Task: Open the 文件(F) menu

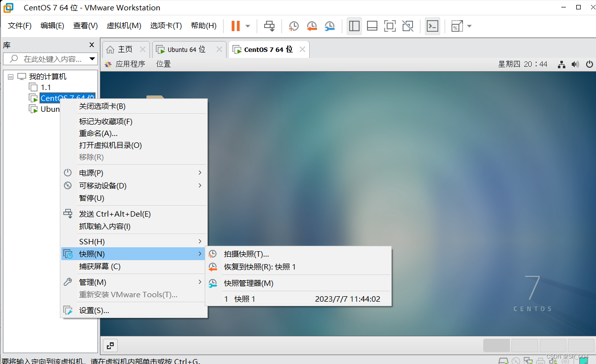Action: tap(20, 26)
